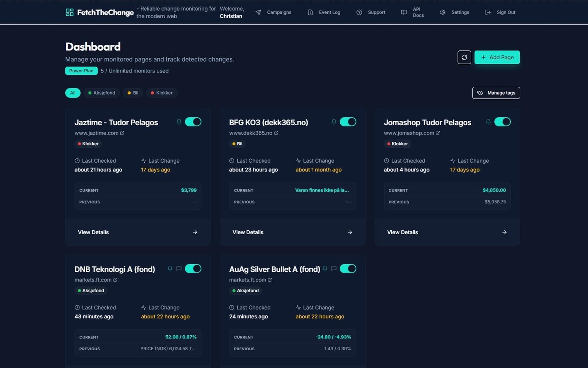Toggle the AuAg Silver Bullet A monitor switch
The height and width of the screenshot is (368, 588).
pos(348,268)
